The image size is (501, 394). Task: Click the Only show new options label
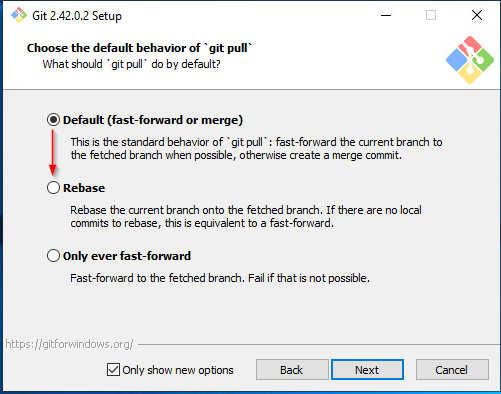178,370
